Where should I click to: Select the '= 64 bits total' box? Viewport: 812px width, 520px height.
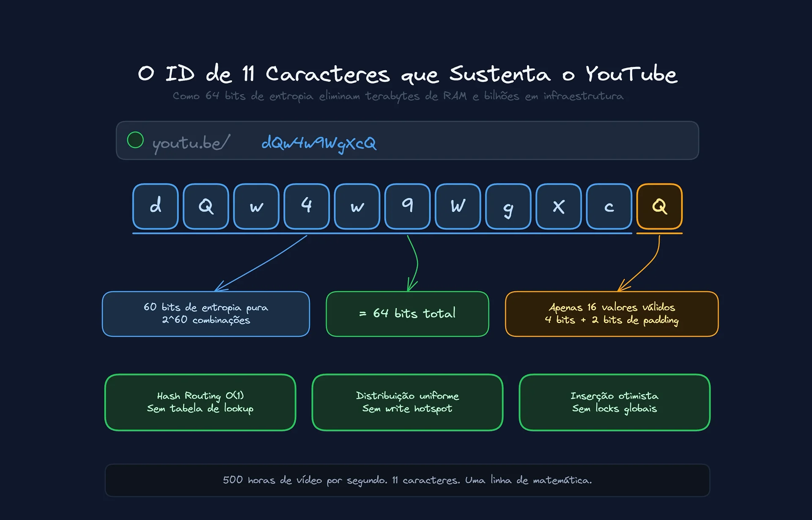coord(407,314)
